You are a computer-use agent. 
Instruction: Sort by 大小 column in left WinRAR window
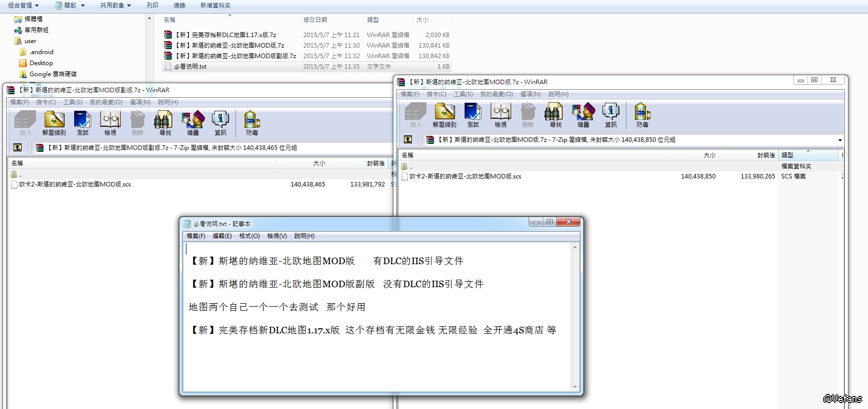tap(302, 163)
